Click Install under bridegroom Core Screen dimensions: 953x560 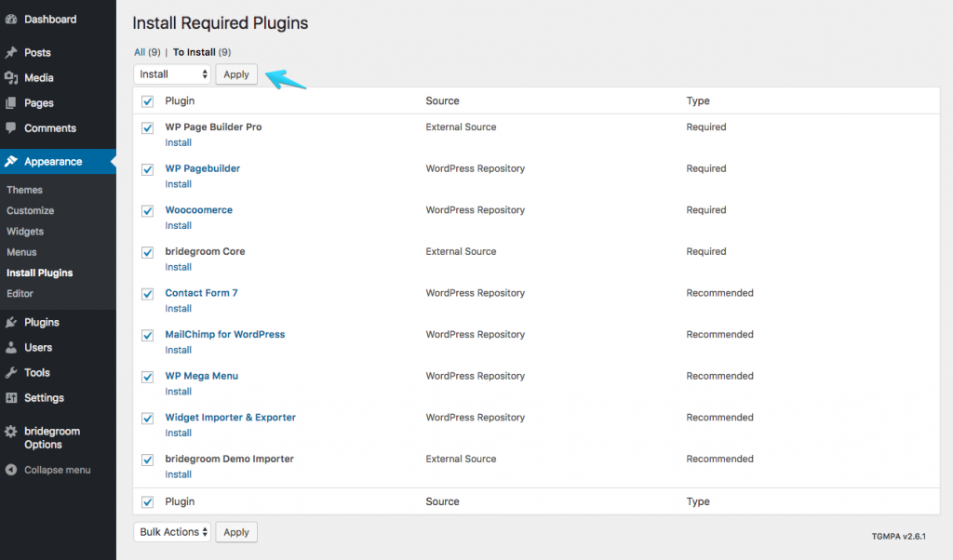pos(178,267)
